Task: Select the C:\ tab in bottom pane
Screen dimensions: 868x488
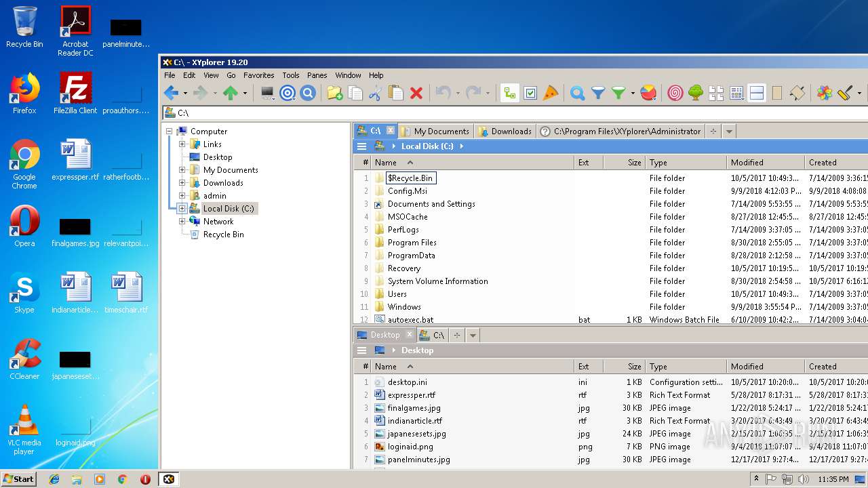Action: click(x=432, y=335)
